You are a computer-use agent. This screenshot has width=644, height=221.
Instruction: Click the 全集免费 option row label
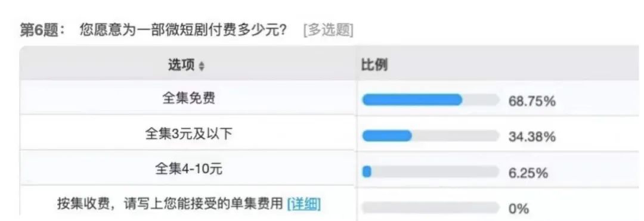point(188,98)
